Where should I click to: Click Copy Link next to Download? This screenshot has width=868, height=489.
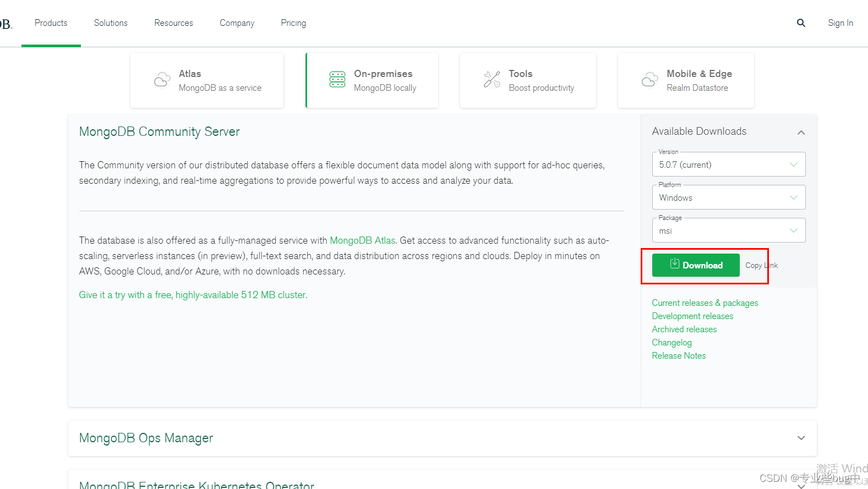point(762,265)
